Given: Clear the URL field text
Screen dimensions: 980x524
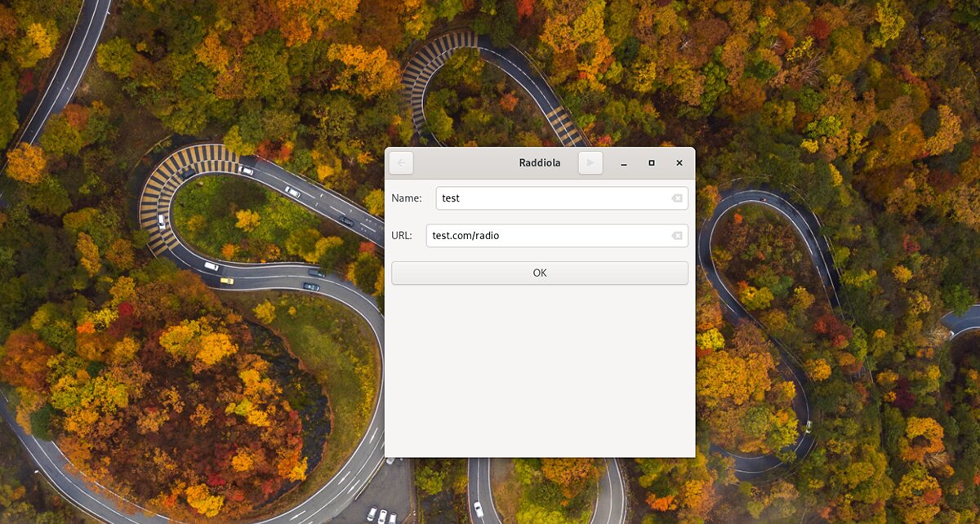Looking at the screenshot, I should coord(676,236).
